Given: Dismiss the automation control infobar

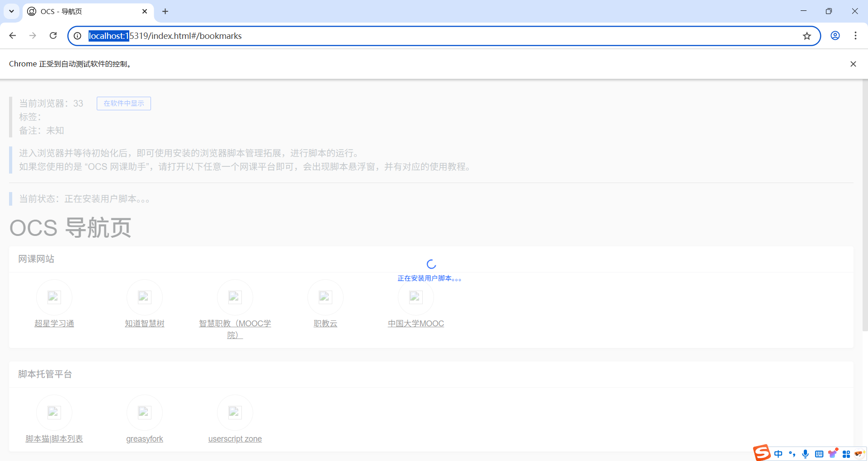Looking at the screenshot, I should (x=853, y=64).
